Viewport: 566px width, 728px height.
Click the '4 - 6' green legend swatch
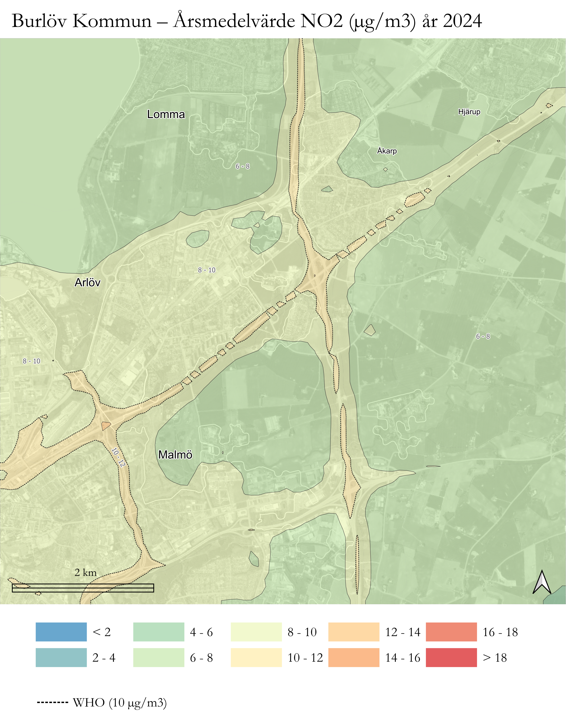[159, 632]
